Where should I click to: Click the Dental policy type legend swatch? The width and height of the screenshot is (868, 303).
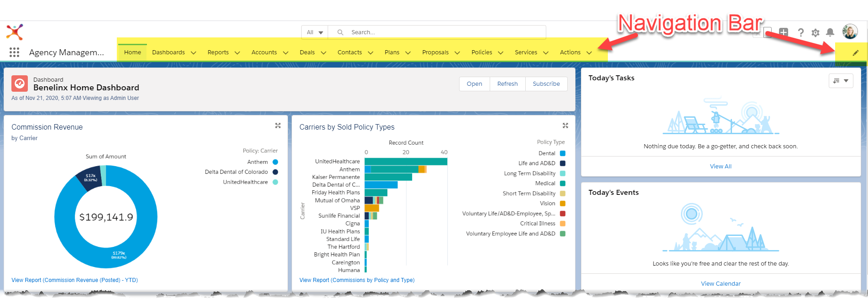tap(563, 153)
